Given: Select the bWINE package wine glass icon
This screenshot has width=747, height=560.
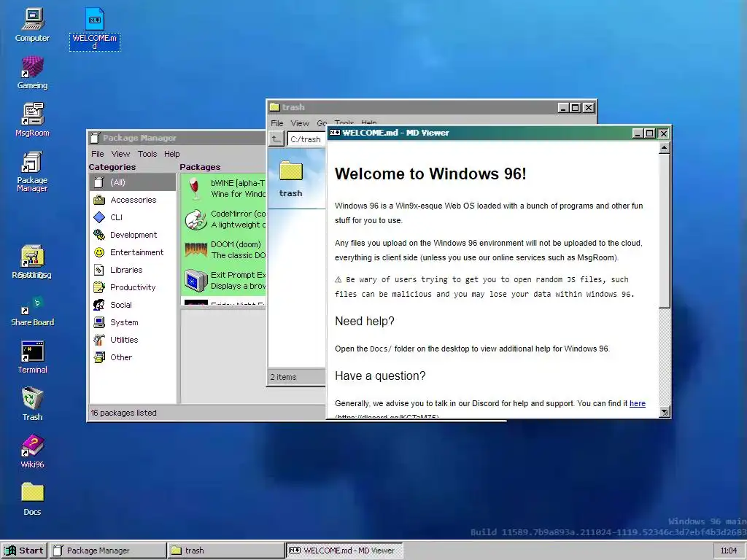Looking at the screenshot, I should 194,188.
